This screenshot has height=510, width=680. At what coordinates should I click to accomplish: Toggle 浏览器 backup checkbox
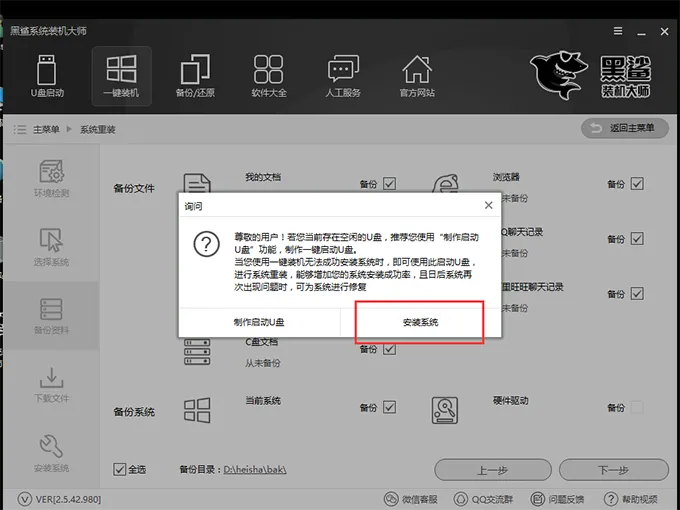[637, 184]
